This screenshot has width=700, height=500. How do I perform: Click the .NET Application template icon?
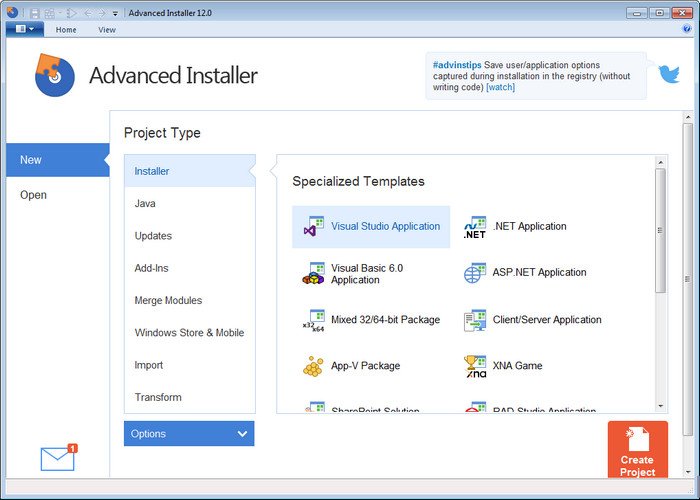pos(475,227)
